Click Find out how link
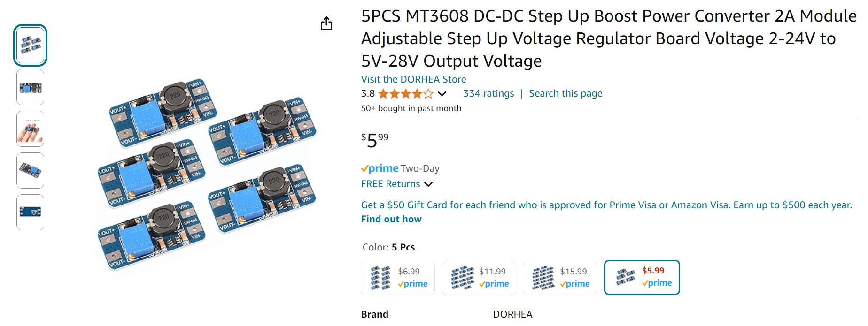The image size is (868, 326). click(391, 219)
